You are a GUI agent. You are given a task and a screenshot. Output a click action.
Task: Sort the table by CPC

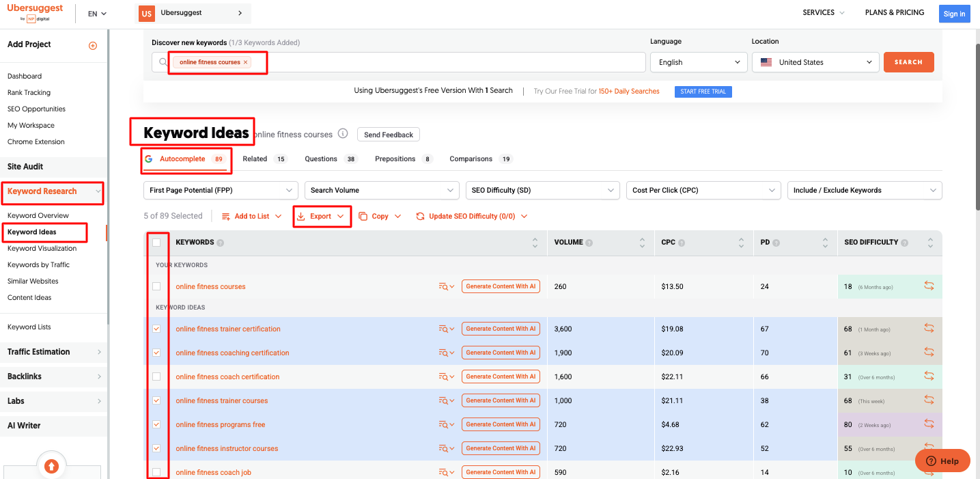741,243
